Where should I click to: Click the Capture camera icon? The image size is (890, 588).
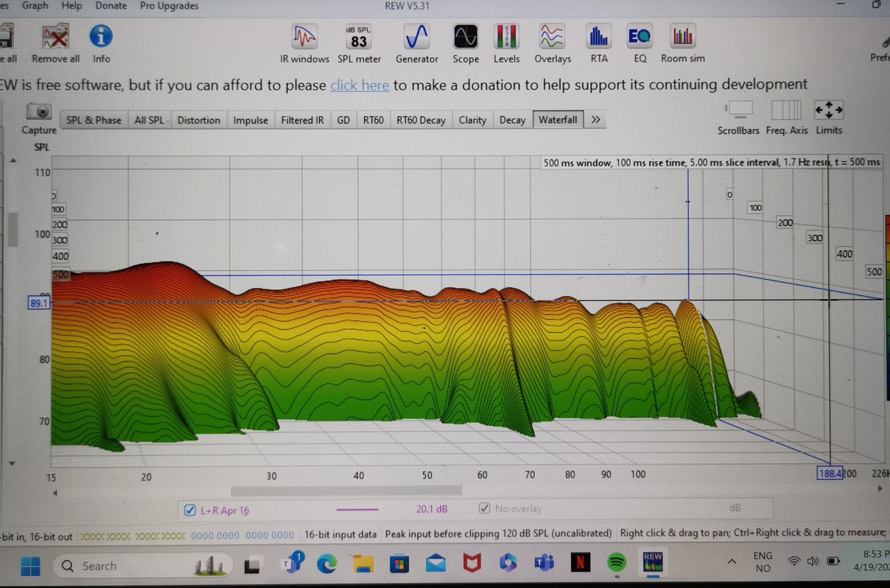pos(39,113)
